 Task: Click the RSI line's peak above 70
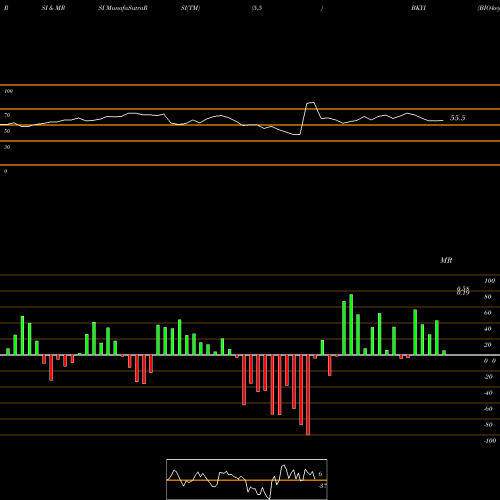[x=311, y=103]
